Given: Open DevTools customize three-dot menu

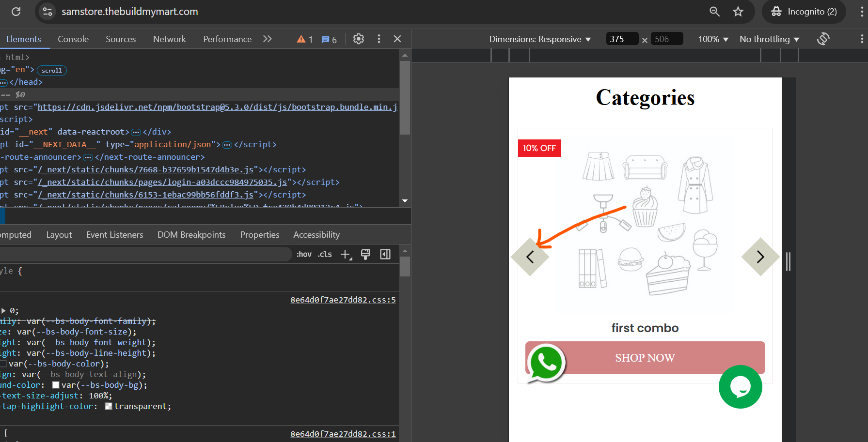Looking at the screenshot, I should pos(379,39).
